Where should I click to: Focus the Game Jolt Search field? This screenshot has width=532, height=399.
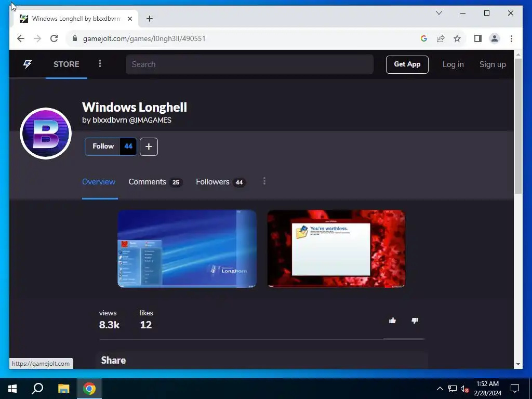[249, 64]
